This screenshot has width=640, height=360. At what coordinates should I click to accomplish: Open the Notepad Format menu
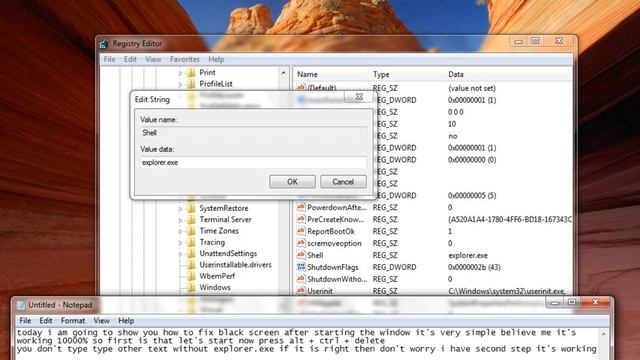click(x=73, y=321)
